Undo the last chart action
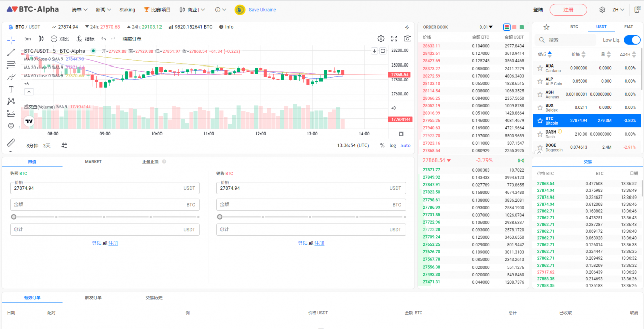Screen dimensions: 644x329 [104, 39]
